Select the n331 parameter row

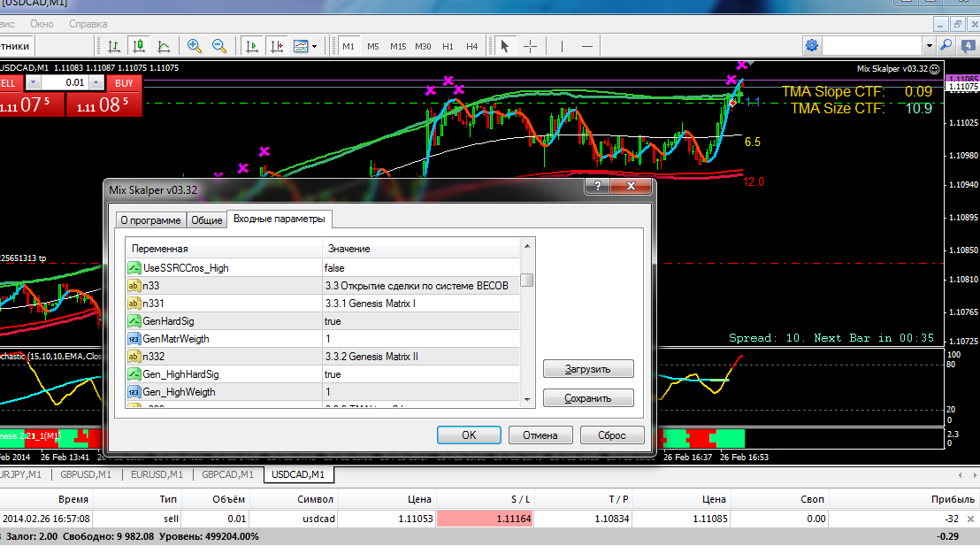tap(323, 304)
